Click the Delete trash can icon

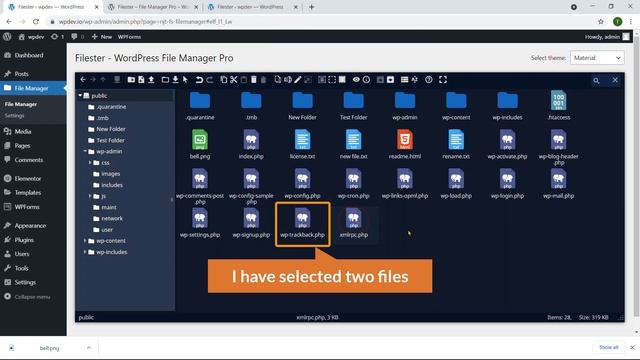pyautogui.click(x=253, y=80)
